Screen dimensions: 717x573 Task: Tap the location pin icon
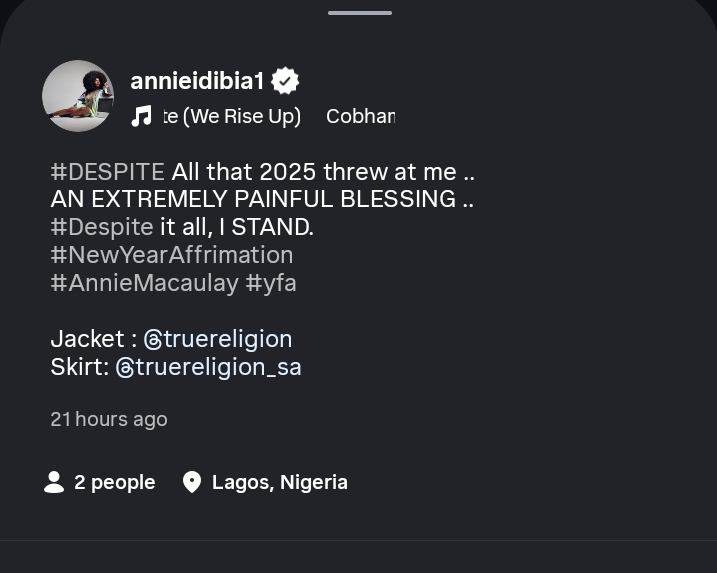pyautogui.click(x=192, y=483)
